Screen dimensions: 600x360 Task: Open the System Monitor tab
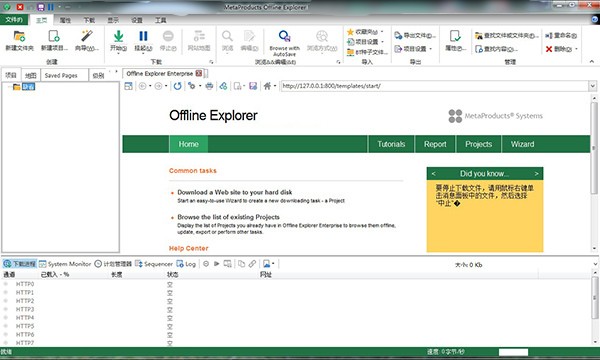click(65, 264)
